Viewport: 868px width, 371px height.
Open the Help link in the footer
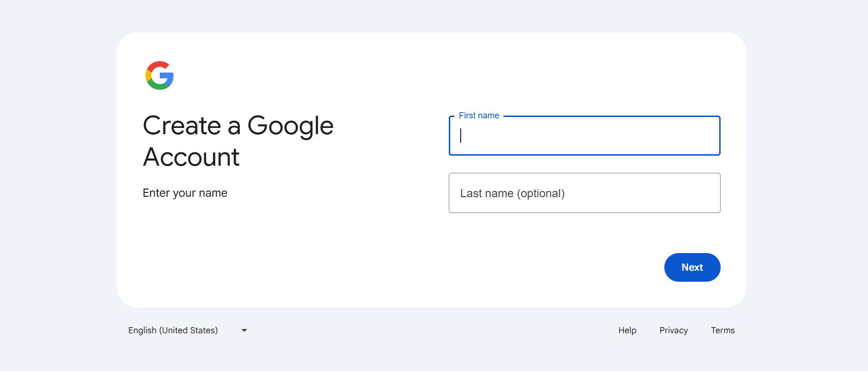(x=627, y=330)
